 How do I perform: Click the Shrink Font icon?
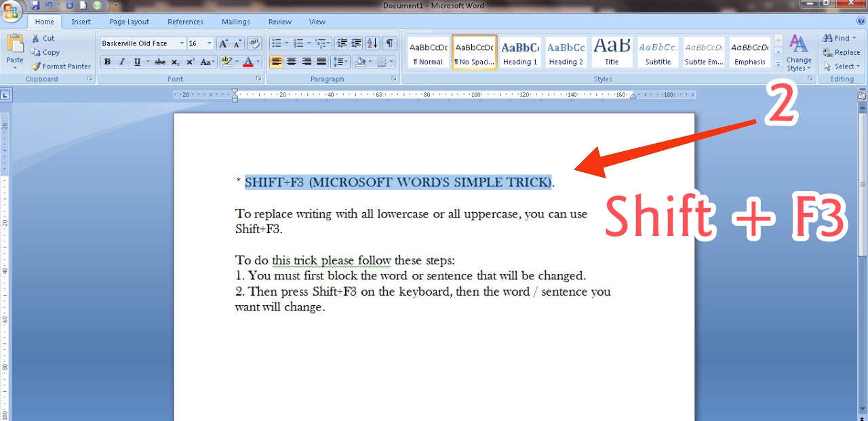tap(237, 43)
